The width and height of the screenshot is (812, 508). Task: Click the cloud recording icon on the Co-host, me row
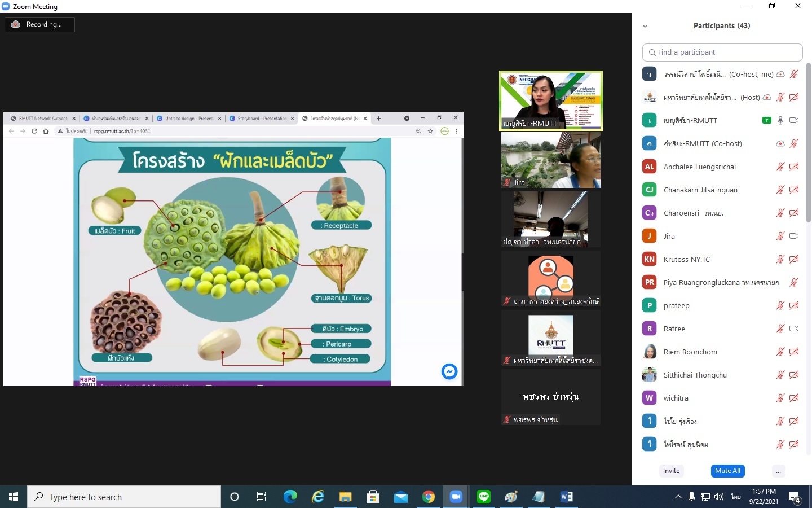[x=780, y=74]
